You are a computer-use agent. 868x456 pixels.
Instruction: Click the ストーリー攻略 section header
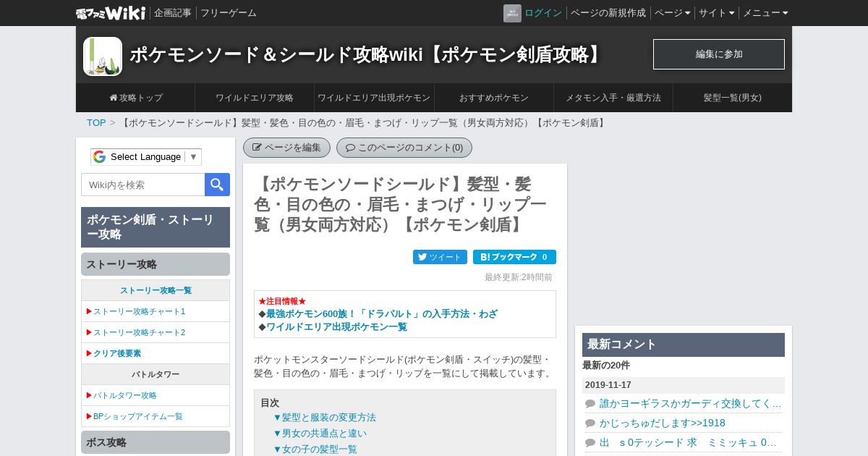(x=156, y=264)
